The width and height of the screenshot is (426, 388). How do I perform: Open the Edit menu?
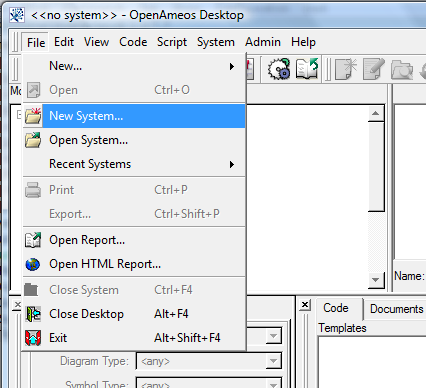(64, 42)
